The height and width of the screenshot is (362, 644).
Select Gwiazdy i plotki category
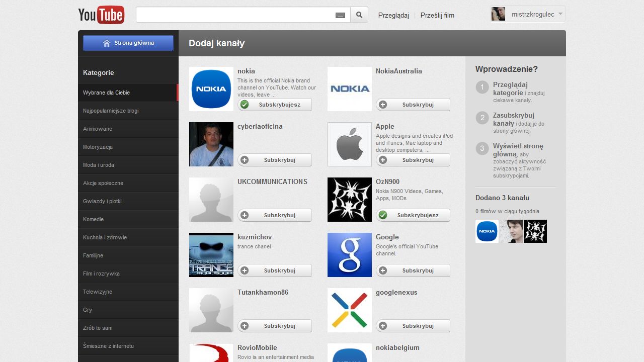(128, 201)
